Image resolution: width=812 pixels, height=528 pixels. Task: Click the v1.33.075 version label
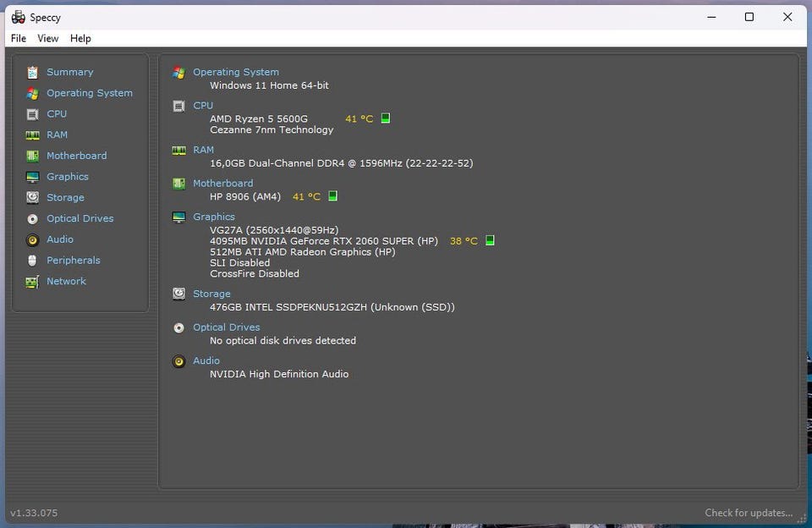[x=34, y=513]
